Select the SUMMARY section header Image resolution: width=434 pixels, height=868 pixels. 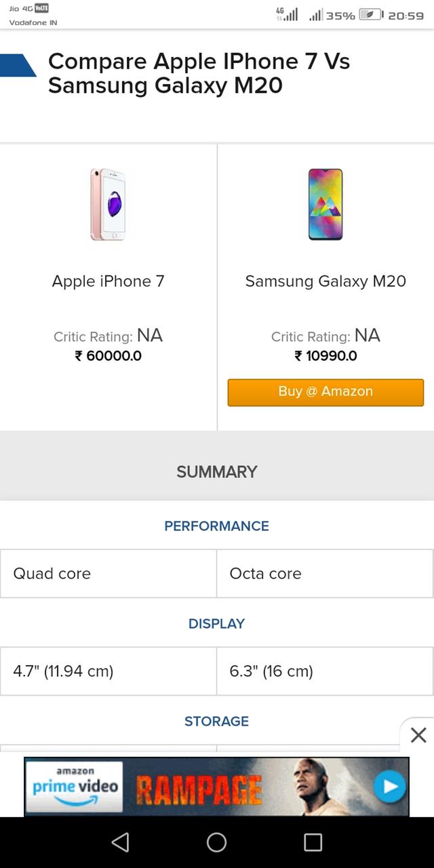coord(217,472)
